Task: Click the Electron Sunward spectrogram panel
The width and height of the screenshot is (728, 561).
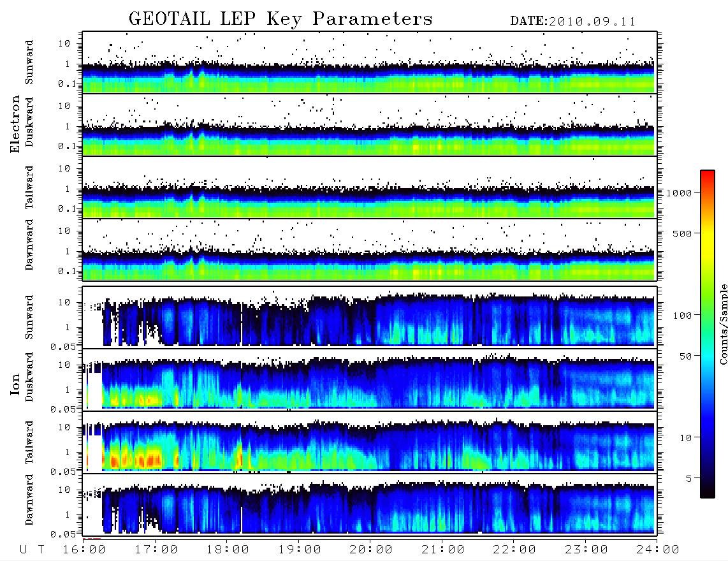Action: point(370,62)
